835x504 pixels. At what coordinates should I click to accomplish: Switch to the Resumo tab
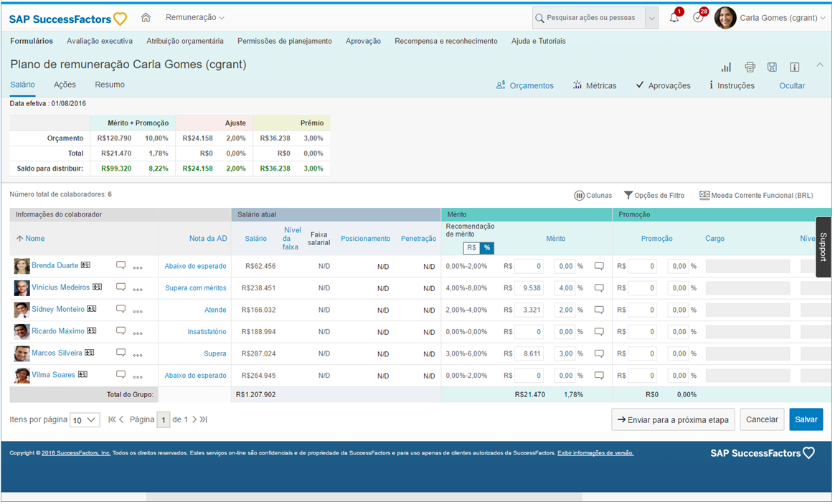click(110, 85)
